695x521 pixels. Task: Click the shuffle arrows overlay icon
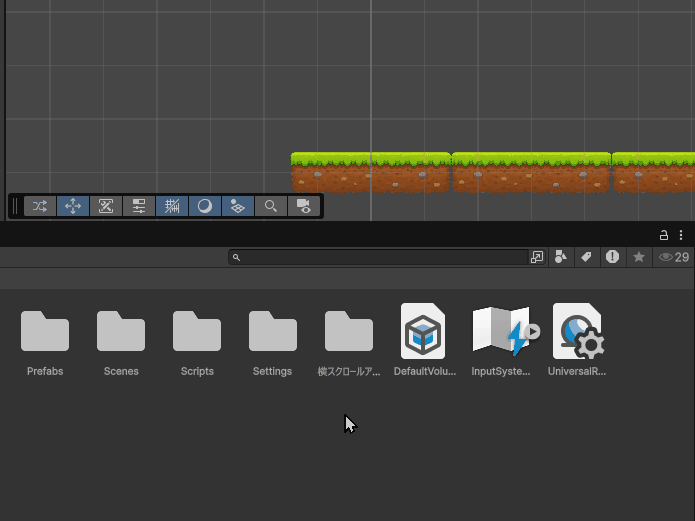click(40, 206)
